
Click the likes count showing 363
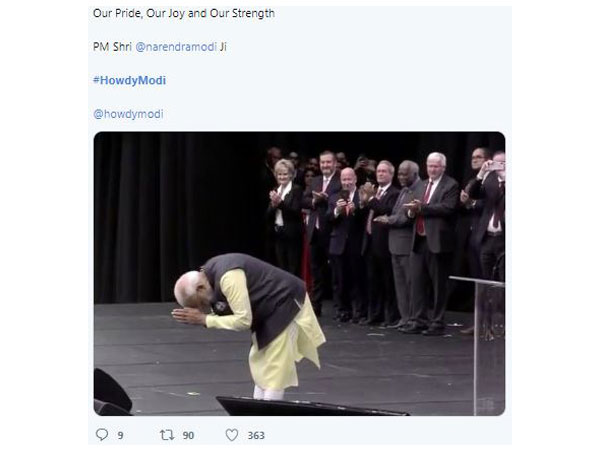pos(256,435)
